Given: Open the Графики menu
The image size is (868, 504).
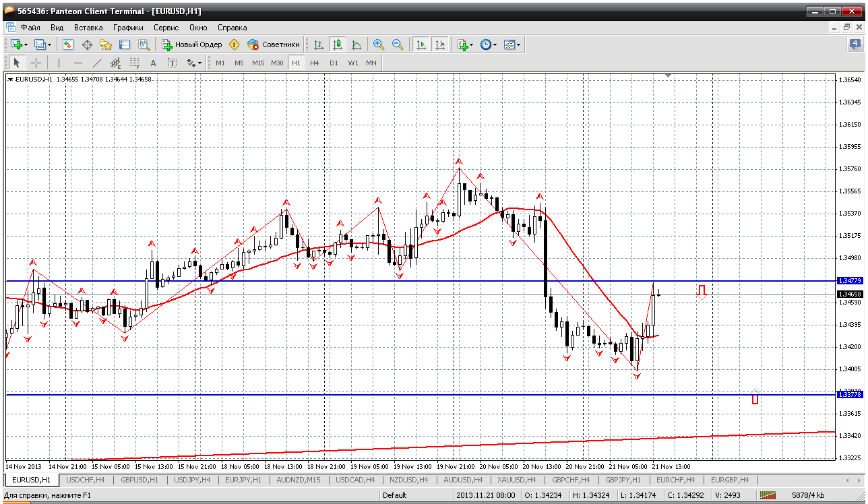Looking at the screenshot, I should click(128, 28).
